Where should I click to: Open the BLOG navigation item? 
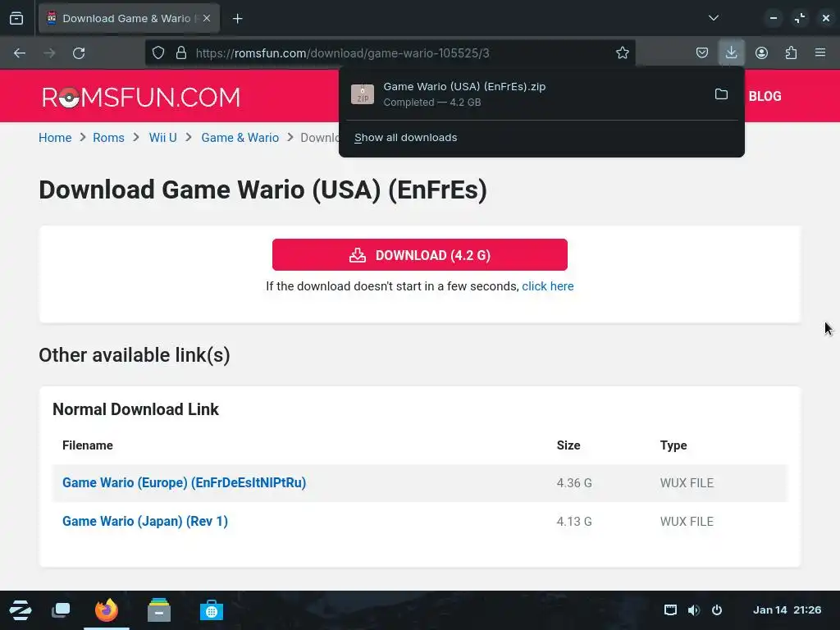(765, 97)
